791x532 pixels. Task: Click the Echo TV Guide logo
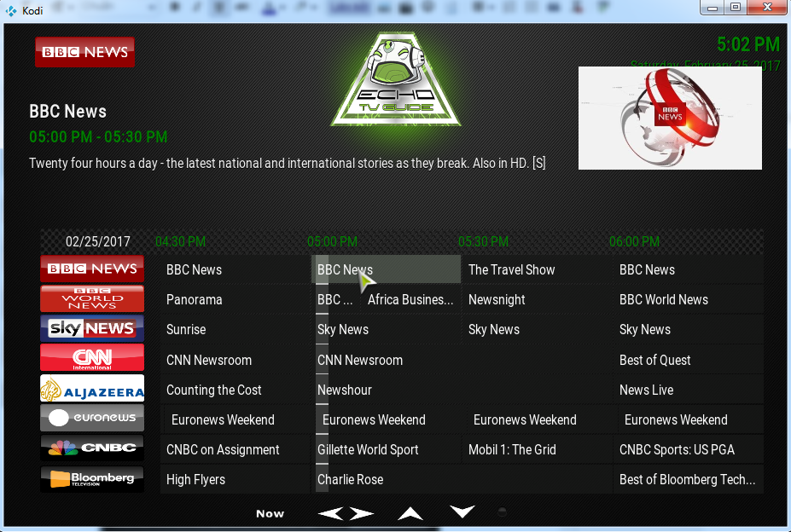[x=396, y=79]
